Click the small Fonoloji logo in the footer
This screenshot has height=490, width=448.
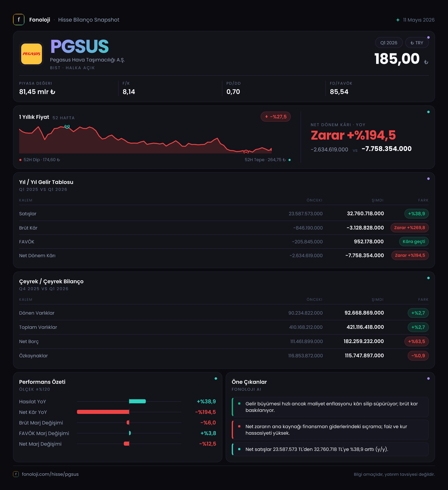(16, 474)
